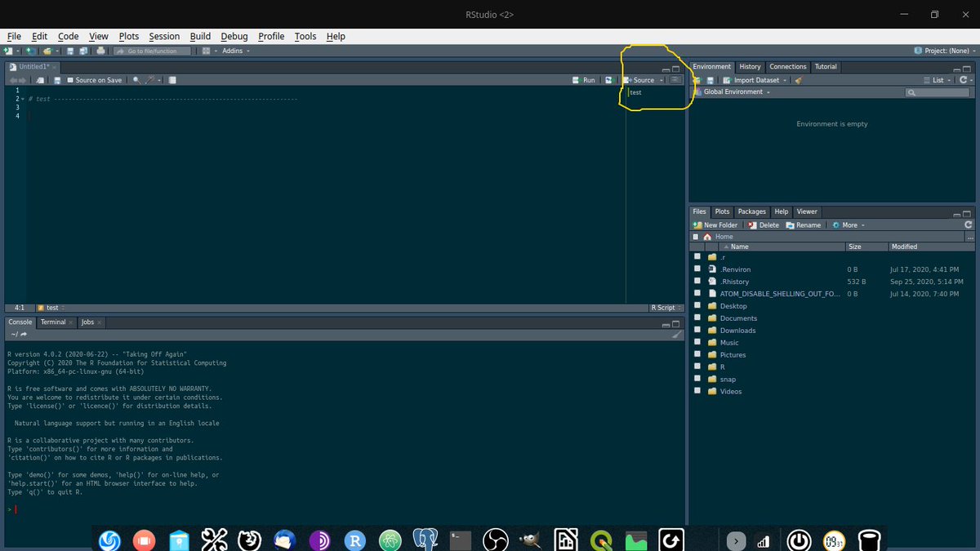Click the Open existing file icon

pyautogui.click(x=47, y=51)
